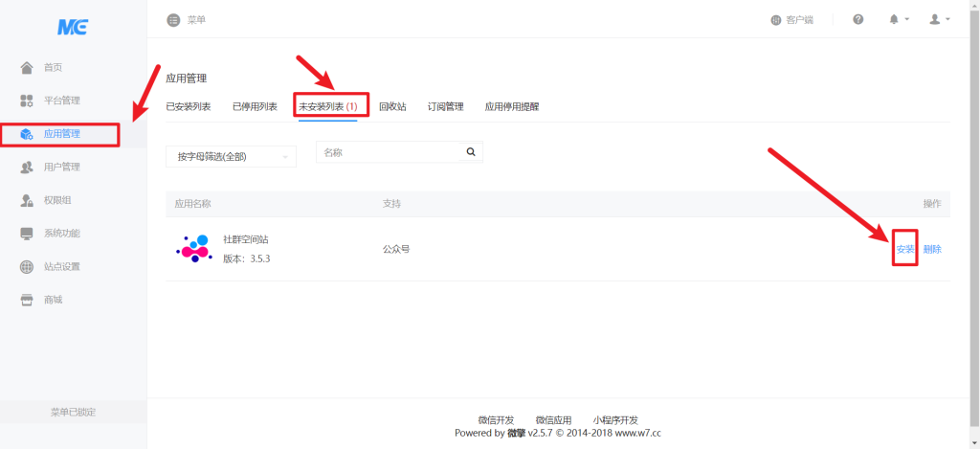This screenshot has height=449, width=980.
Task: Open the help question mark icon
Action: [857, 19]
